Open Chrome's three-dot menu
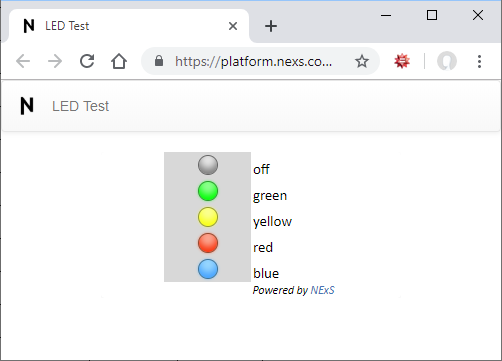The height and width of the screenshot is (361, 502). pyautogui.click(x=479, y=61)
